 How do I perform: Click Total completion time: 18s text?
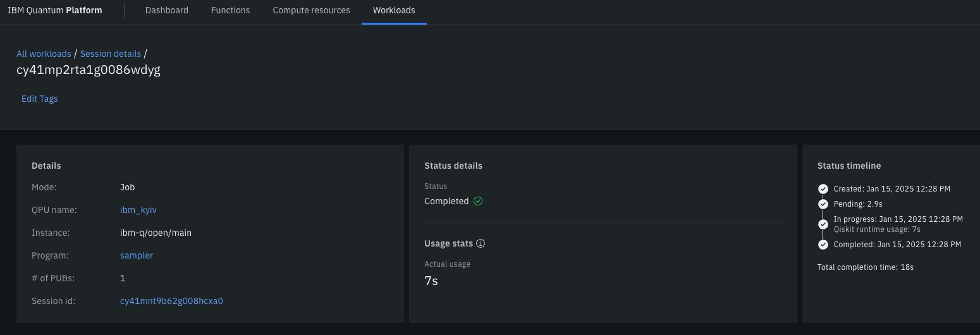pos(866,267)
